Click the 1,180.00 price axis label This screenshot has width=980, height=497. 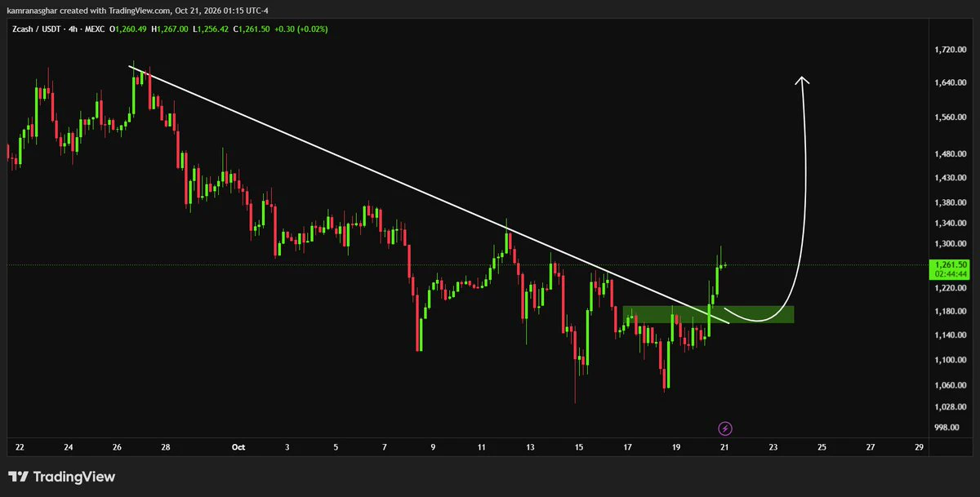click(951, 311)
